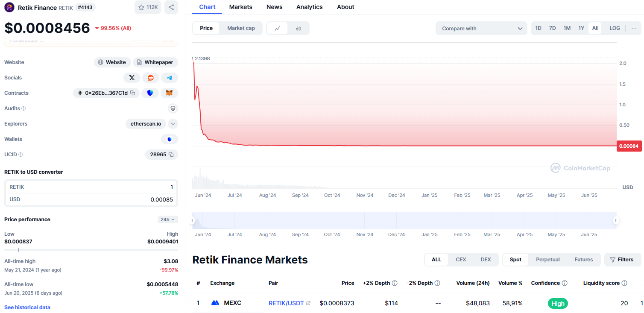Copy the contract address
Screen dimensions: 644x313
133,93
